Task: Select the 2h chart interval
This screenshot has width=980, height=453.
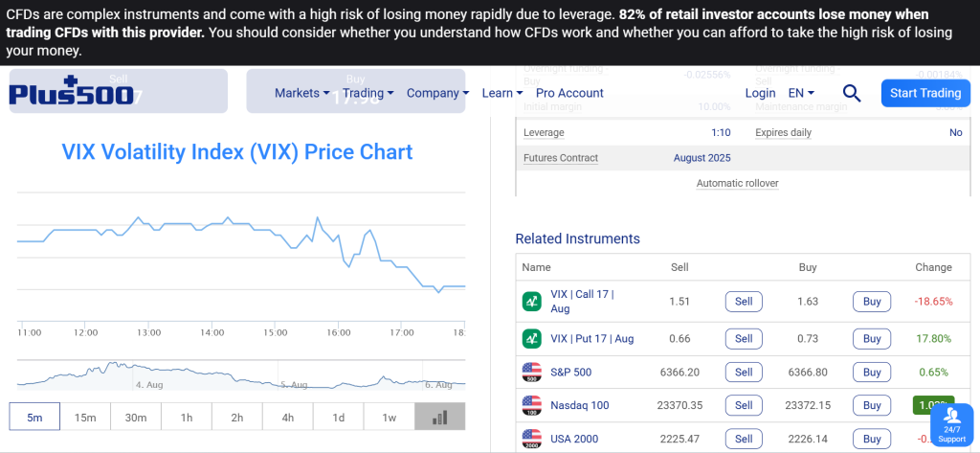Action: 237,418
